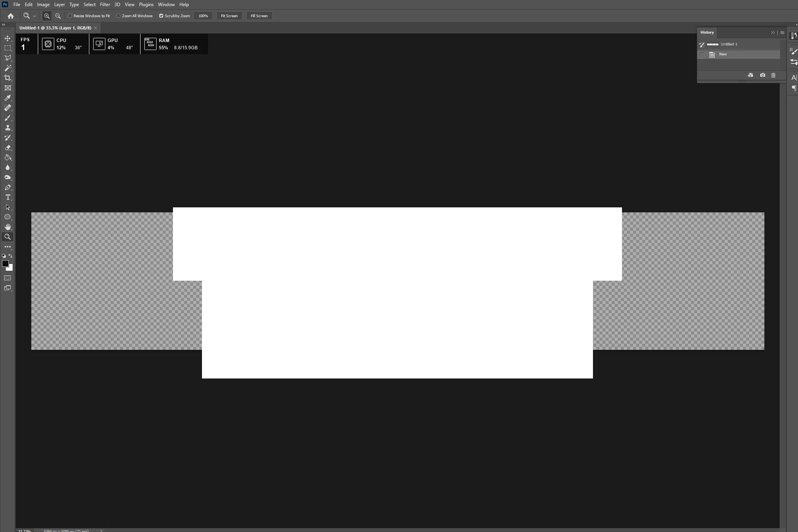The image size is (798, 532).
Task: Enable Resize Windows to Fit checkbox
Action: (x=70, y=16)
